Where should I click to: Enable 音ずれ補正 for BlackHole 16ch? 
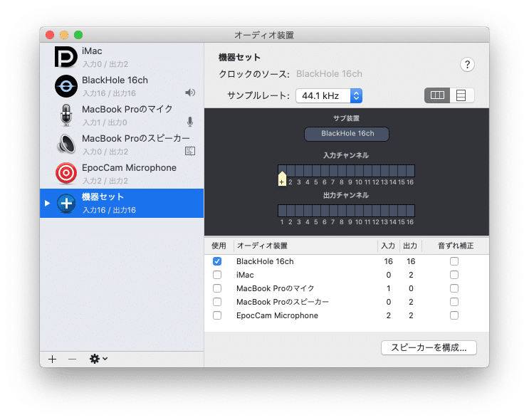click(x=454, y=261)
